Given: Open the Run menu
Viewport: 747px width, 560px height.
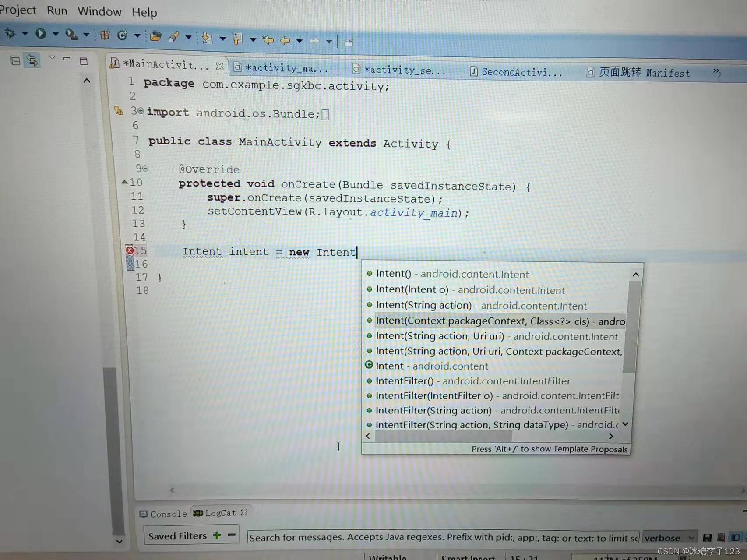Looking at the screenshot, I should 57,11.
